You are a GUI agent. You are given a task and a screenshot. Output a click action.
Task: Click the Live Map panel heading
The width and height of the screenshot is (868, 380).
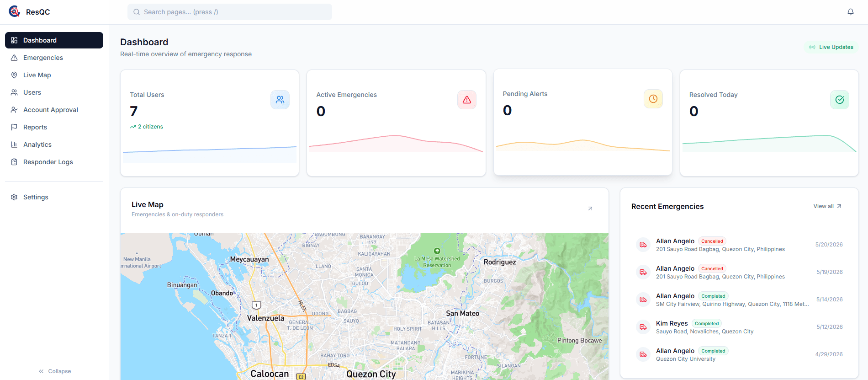[x=148, y=204]
